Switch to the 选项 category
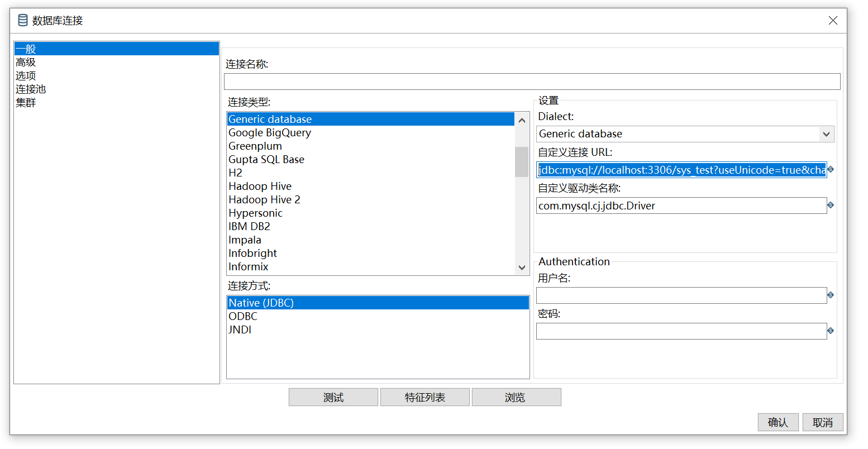 (117, 75)
